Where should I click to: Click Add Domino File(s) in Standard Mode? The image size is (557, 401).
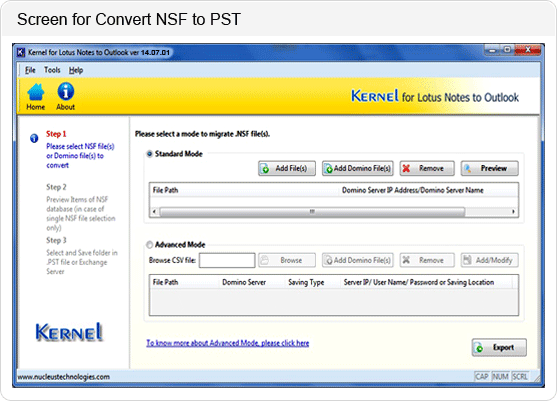pos(358,168)
